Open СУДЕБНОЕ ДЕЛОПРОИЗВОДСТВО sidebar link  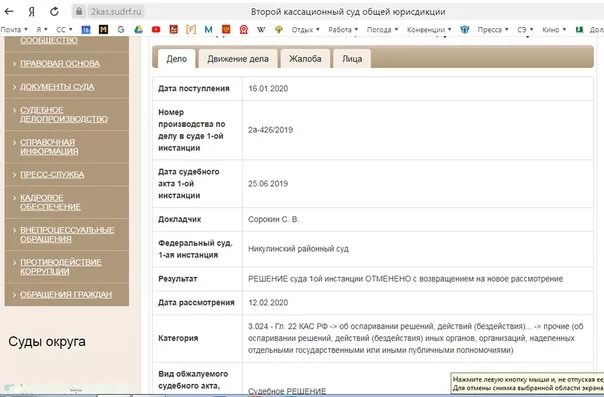tap(64, 114)
